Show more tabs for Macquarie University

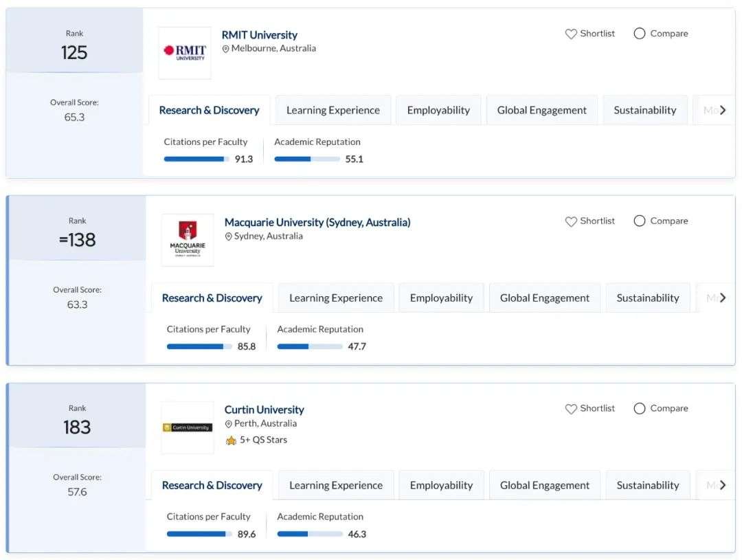pos(722,298)
